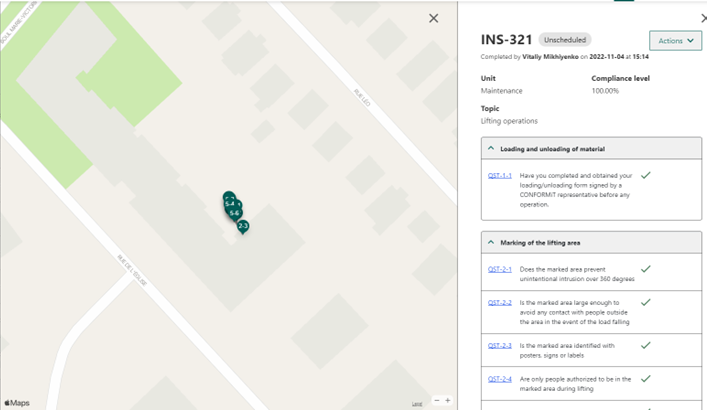Click the Vitaliy Mikhlyenko completed-by name
This screenshot has height=410, width=707.
pos(550,57)
